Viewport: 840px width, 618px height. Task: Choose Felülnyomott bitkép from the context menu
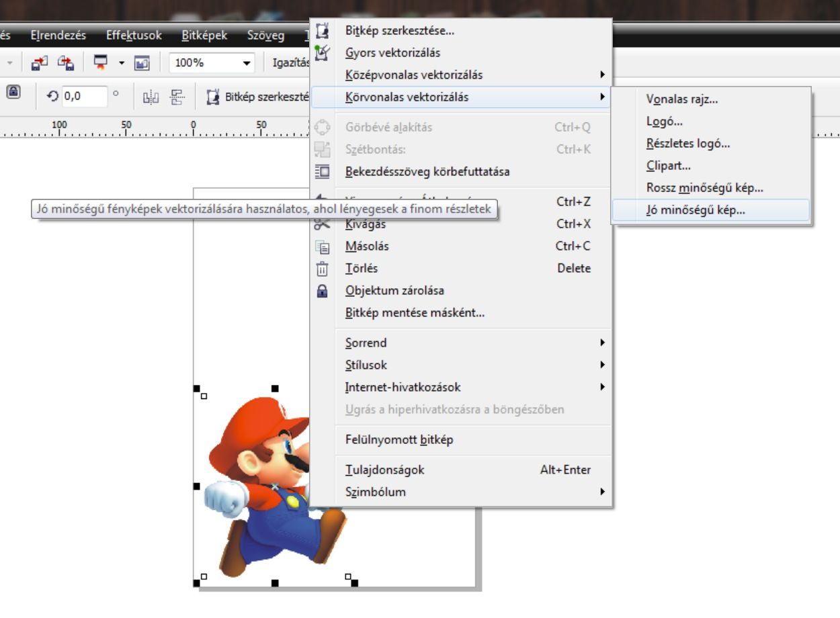pos(460,440)
